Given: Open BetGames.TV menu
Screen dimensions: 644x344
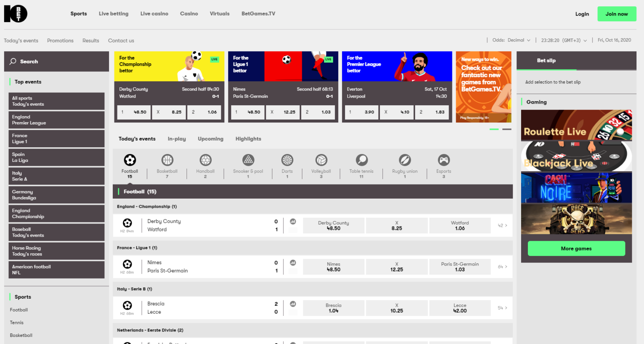Looking at the screenshot, I should [258, 14].
